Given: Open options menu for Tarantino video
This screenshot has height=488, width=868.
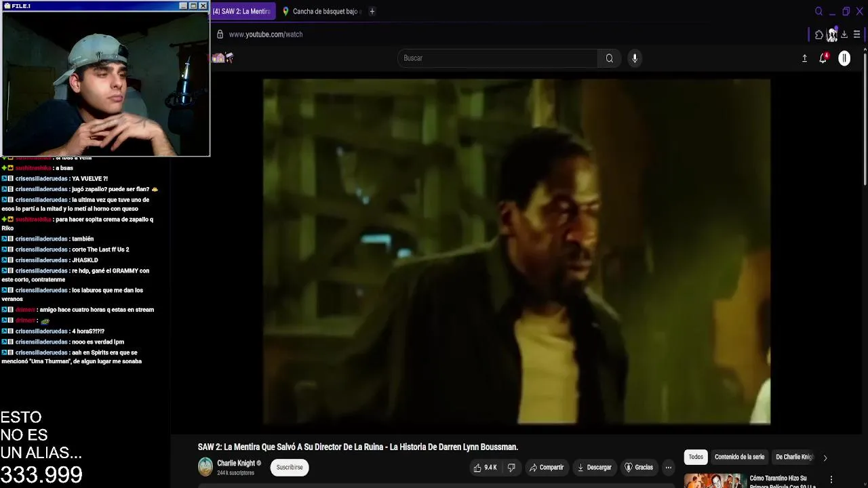Looking at the screenshot, I should (x=831, y=479).
